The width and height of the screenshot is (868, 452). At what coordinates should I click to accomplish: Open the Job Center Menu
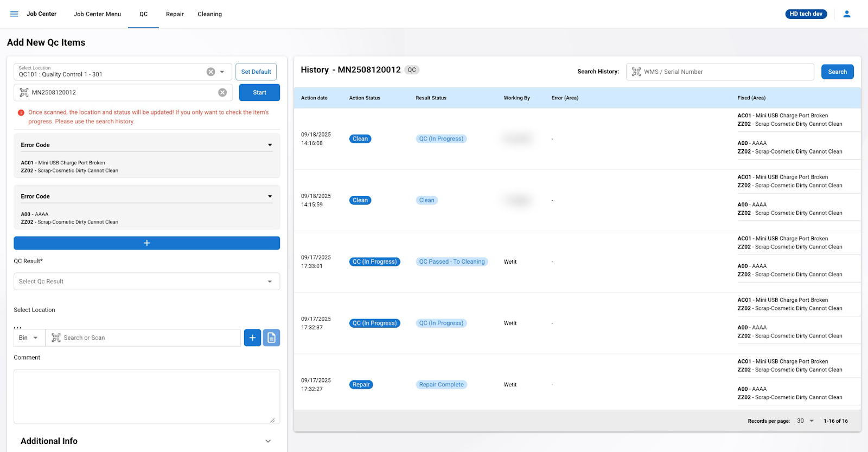[x=97, y=14]
